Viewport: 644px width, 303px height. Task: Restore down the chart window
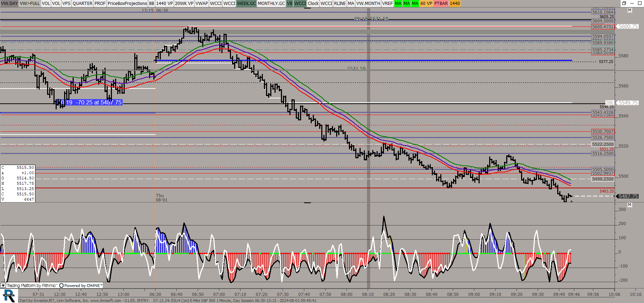624,3
